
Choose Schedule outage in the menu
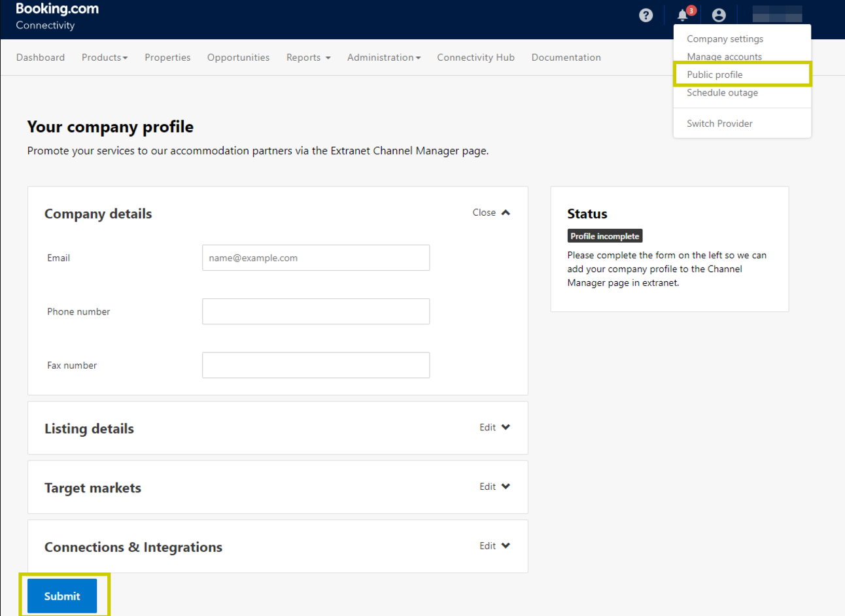pos(722,93)
